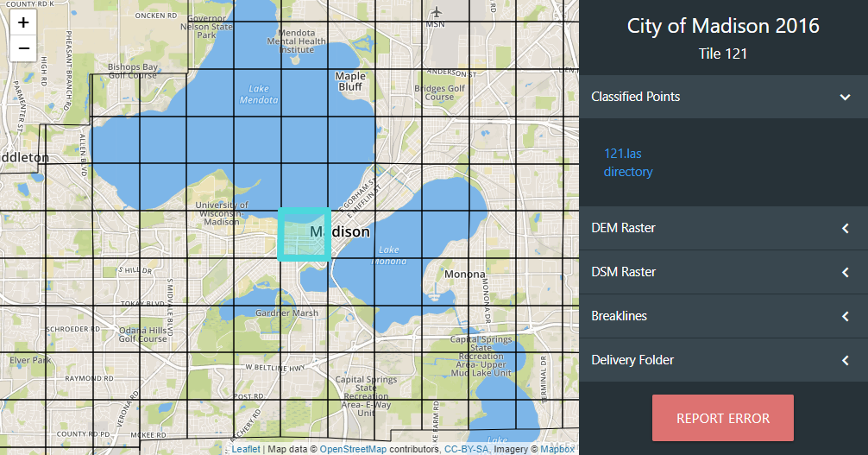Viewport: 868px width, 455px height.
Task: Expand the DSM Raster section chevron
Action: 845,272
